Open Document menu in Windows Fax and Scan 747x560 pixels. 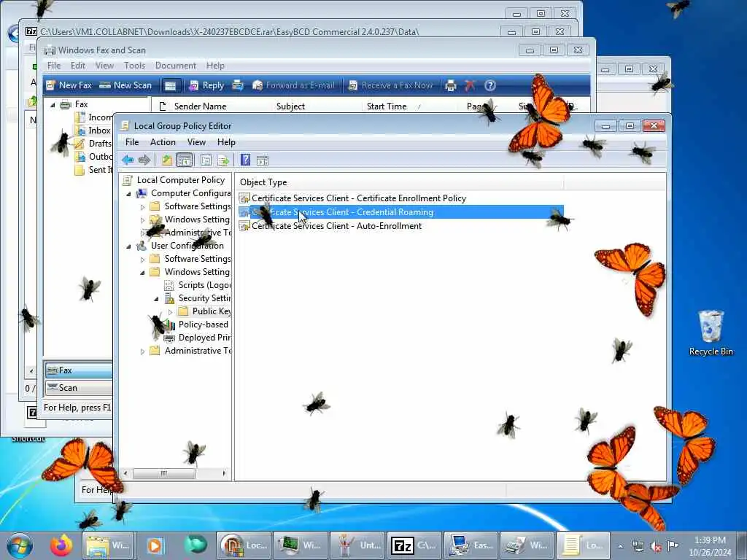click(175, 65)
